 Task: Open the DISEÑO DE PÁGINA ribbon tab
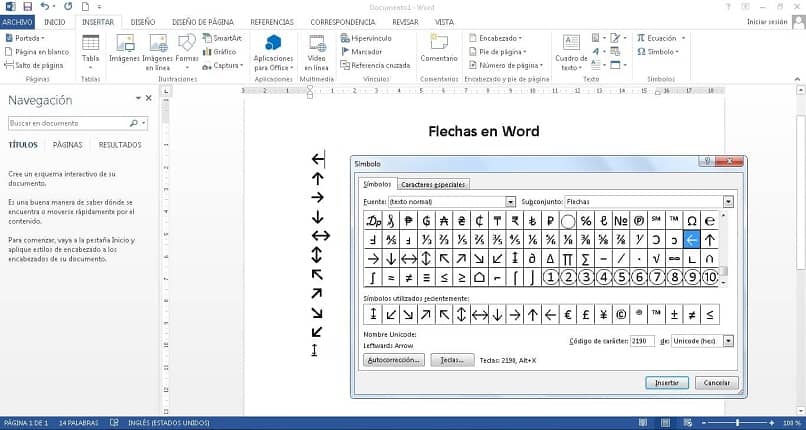203,21
